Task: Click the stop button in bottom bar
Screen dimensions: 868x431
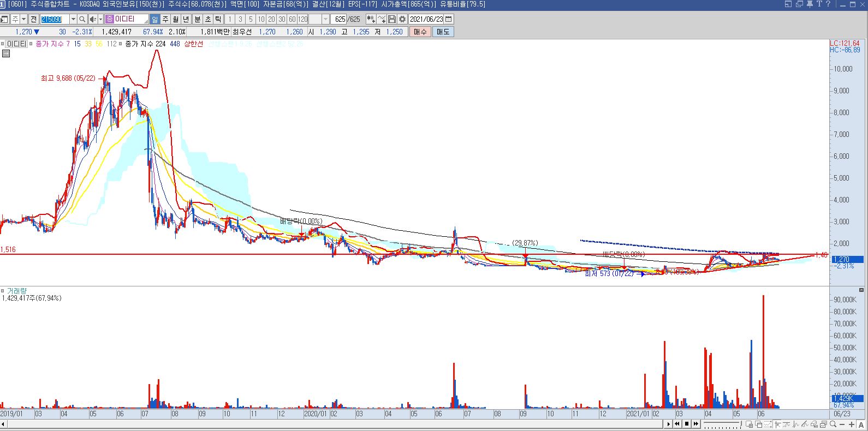Action: pyautogui.click(x=687, y=424)
